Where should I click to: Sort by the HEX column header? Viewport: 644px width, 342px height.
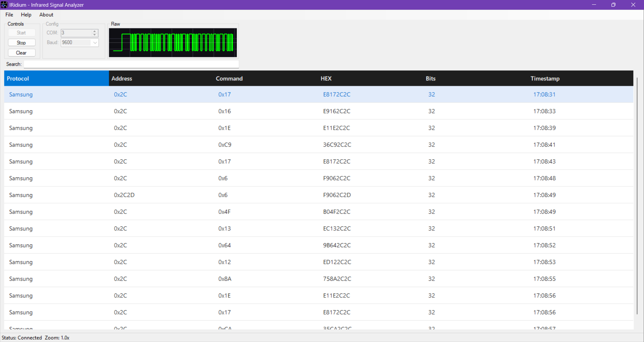pyautogui.click(x=370, y=78)
